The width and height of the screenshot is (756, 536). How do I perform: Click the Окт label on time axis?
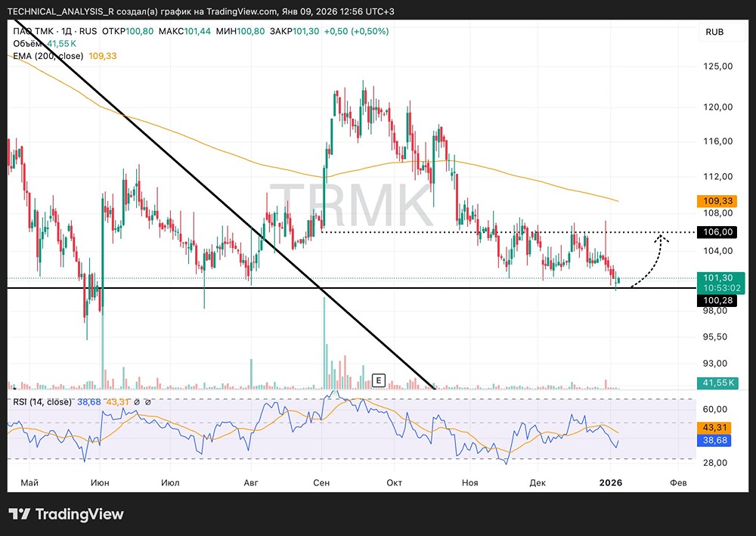pos(395,482)
